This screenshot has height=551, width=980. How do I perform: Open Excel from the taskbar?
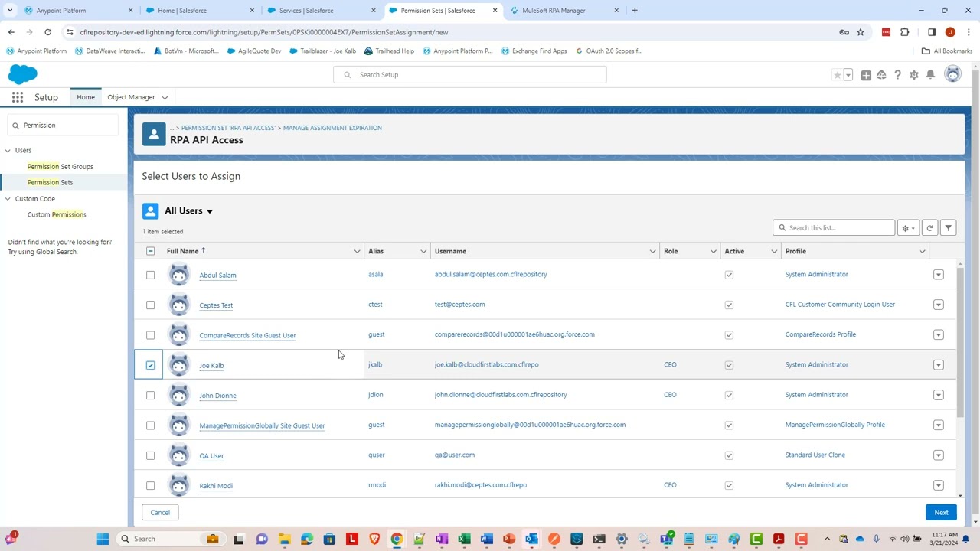(464, 539)
